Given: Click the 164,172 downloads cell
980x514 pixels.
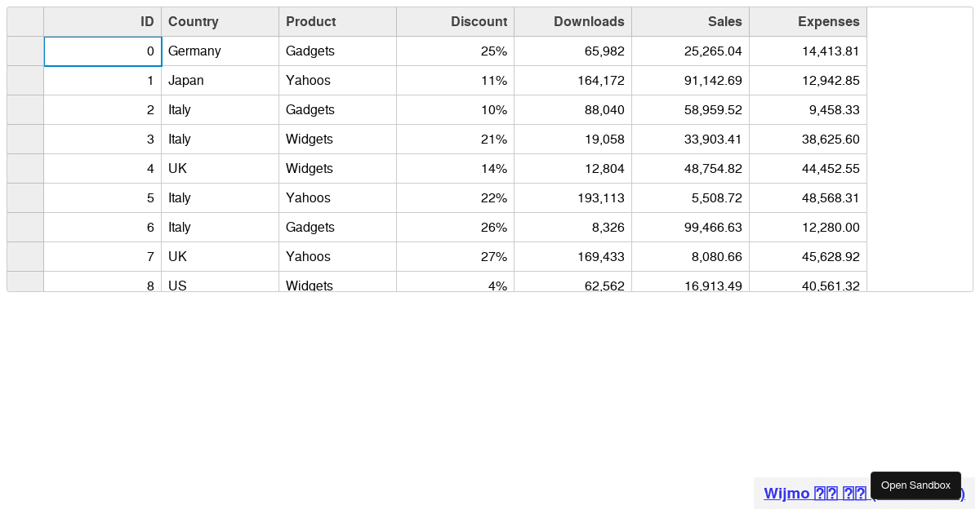Looking at the screenshot, I should 572,81.
